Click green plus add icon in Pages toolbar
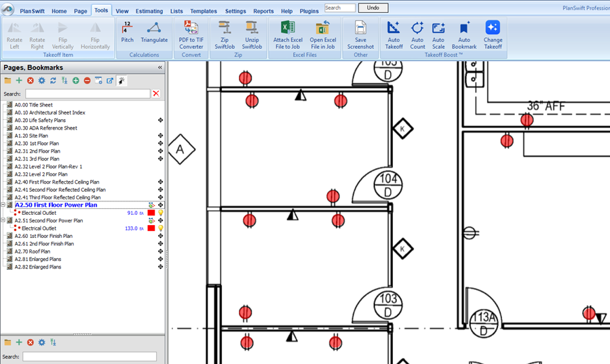610x364 pixels. pyautogui.click(x=19, y=81)
